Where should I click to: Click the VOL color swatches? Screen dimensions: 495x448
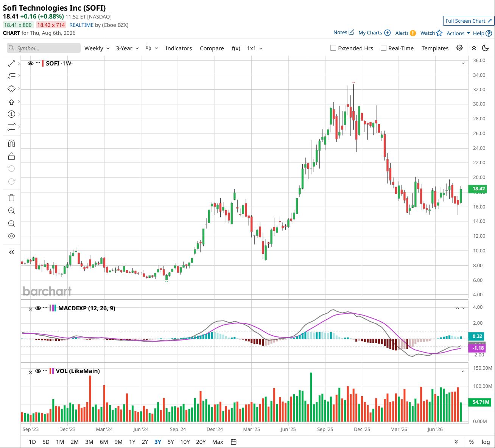[52, 371]
